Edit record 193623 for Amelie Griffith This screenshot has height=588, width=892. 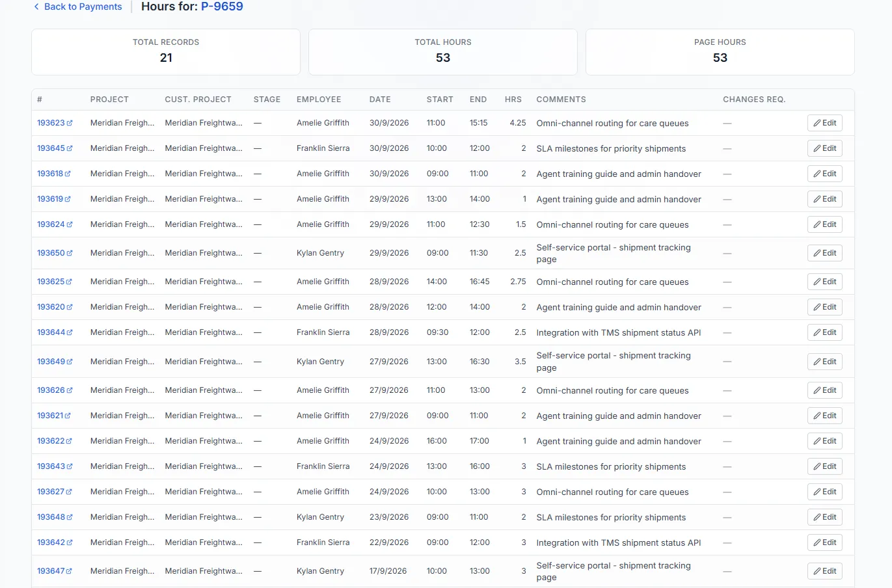click(825, 123)
